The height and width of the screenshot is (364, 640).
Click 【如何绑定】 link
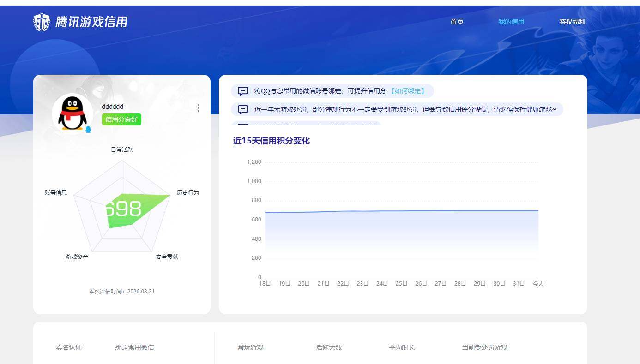pos(407,91)
